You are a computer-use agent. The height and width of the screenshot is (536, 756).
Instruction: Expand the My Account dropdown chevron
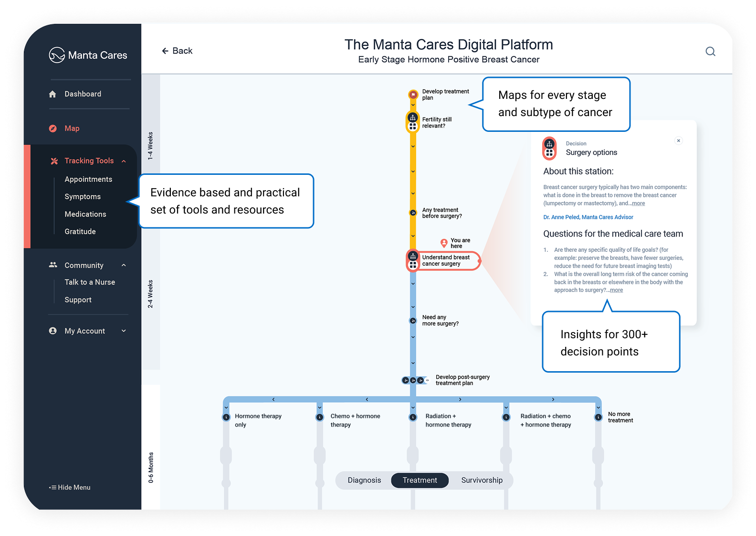[x=124, y=331]
